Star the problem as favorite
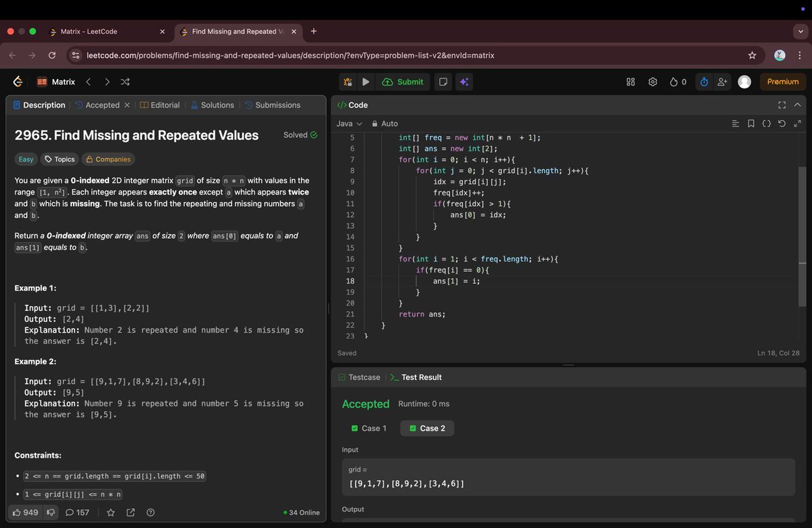 pos(111,512)
